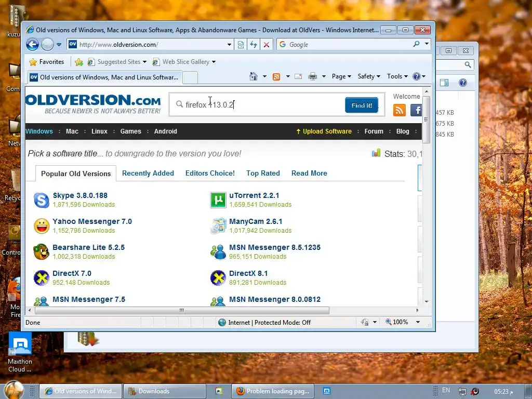This screenshot has width=532, height=399.
Task: Click the vertical scrollbar down arrow
Action: [x=427, y=301]
